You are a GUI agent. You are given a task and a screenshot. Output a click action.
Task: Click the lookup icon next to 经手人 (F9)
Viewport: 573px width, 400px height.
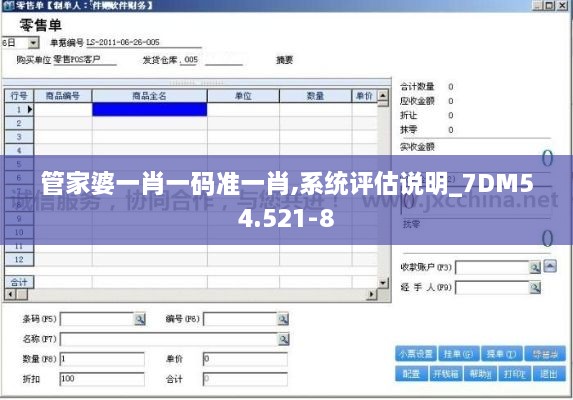coord(535,288)
